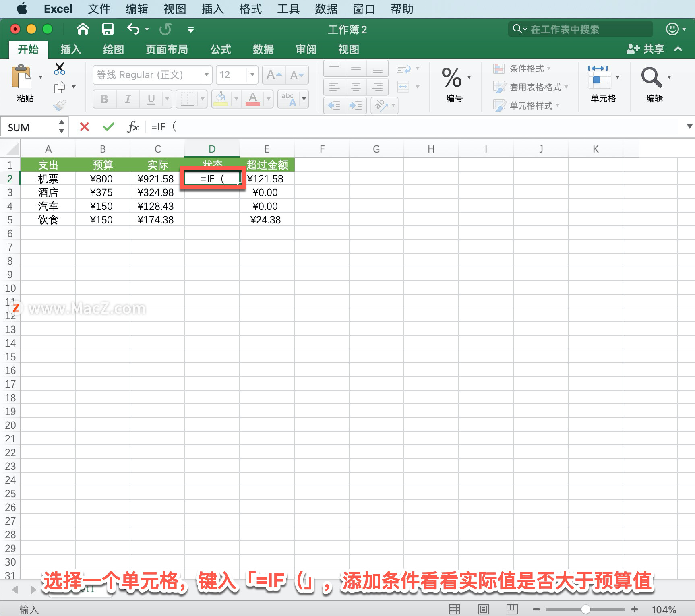This screenshot has height=616, width=695.
Task: Undo the last action
Action: [x=133, y=29]
